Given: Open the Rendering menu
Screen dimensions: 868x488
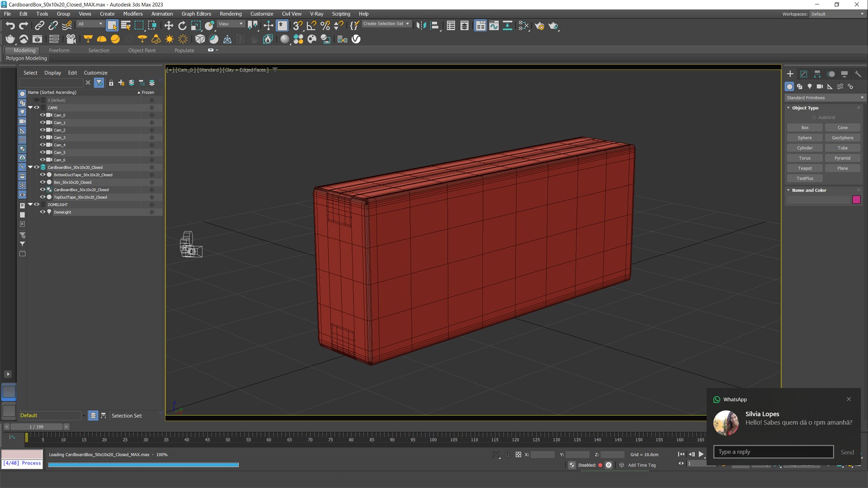Looking at the screenshot, I should 231,14.
